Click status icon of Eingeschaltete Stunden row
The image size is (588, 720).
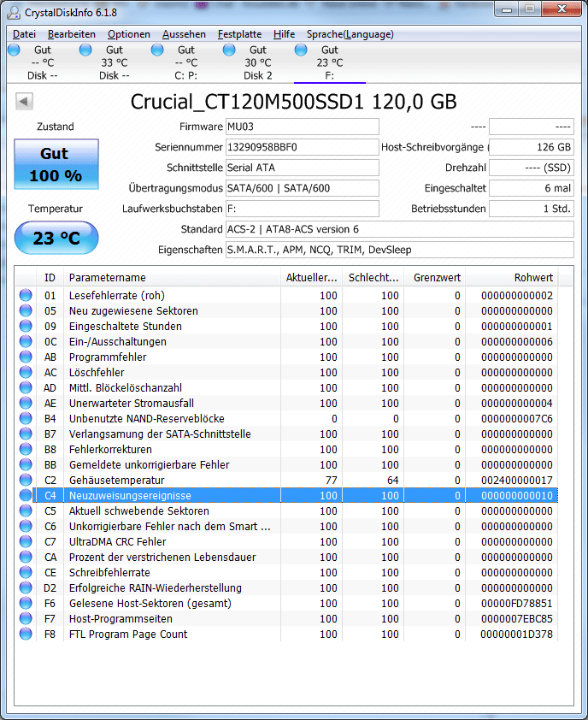click(26, 326)
